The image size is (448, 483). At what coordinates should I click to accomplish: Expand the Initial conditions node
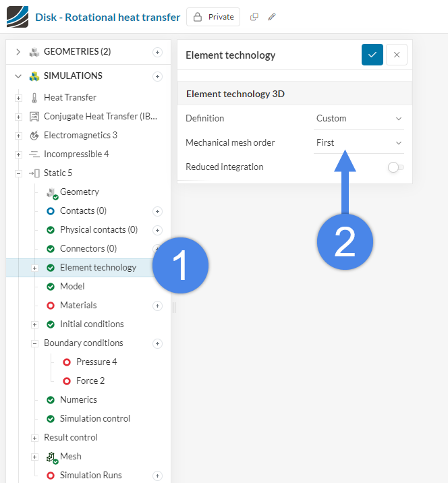click(x=35, y=324)
